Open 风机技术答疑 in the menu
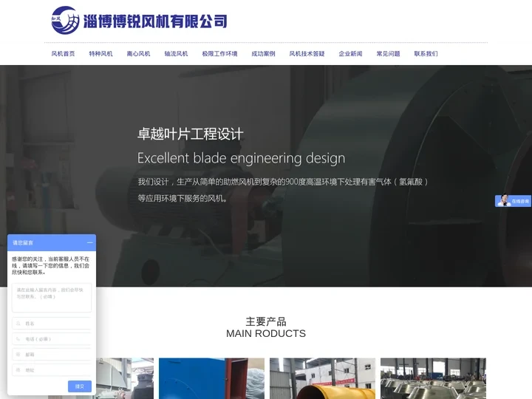This screenshot has width=532, height=399. [x=307, y=54]
